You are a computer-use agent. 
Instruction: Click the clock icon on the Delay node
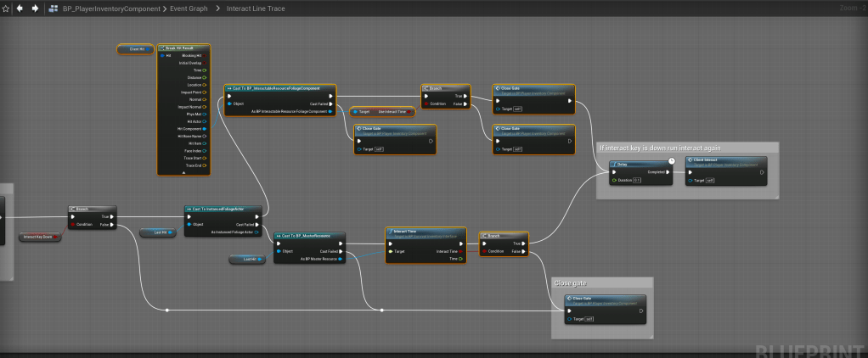click(670, 160)
